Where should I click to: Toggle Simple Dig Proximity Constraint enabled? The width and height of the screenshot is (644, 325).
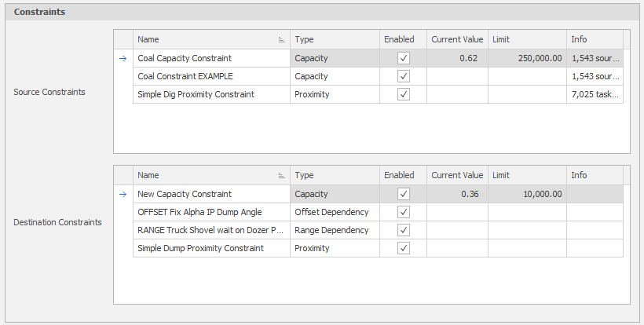404,94
